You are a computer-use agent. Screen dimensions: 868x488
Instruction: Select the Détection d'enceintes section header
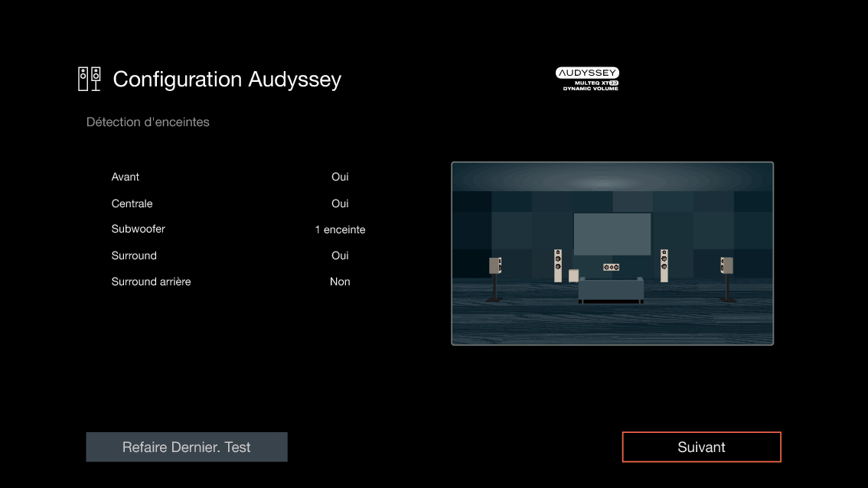click(148, 122)
